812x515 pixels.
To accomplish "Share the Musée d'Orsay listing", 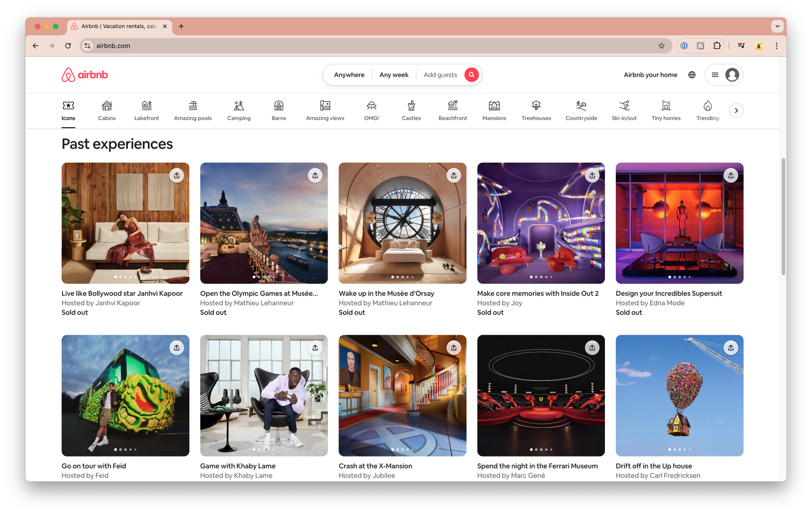I will click(x=454, y=175).
